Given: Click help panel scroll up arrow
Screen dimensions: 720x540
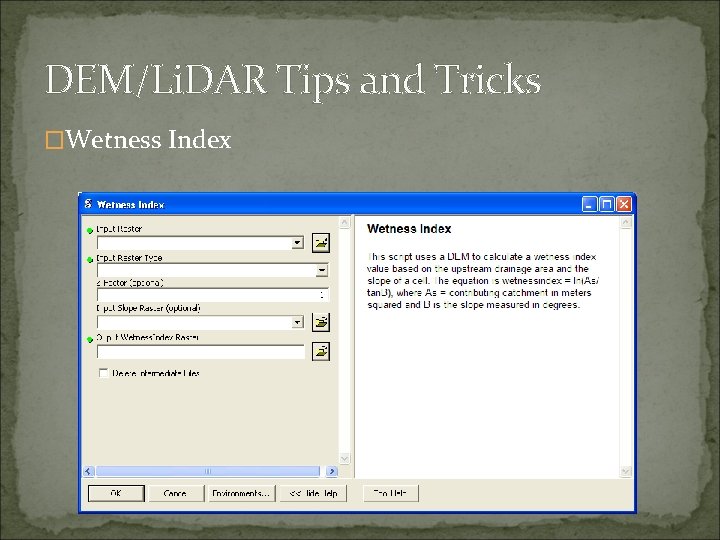Looking at the screenshot, I should [x=625, y=223].
